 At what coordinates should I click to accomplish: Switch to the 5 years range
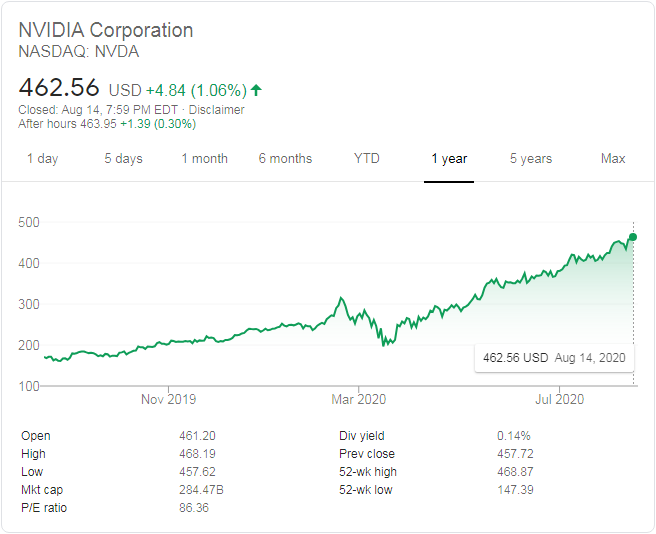pyautogui.click(x=530, y=159)
